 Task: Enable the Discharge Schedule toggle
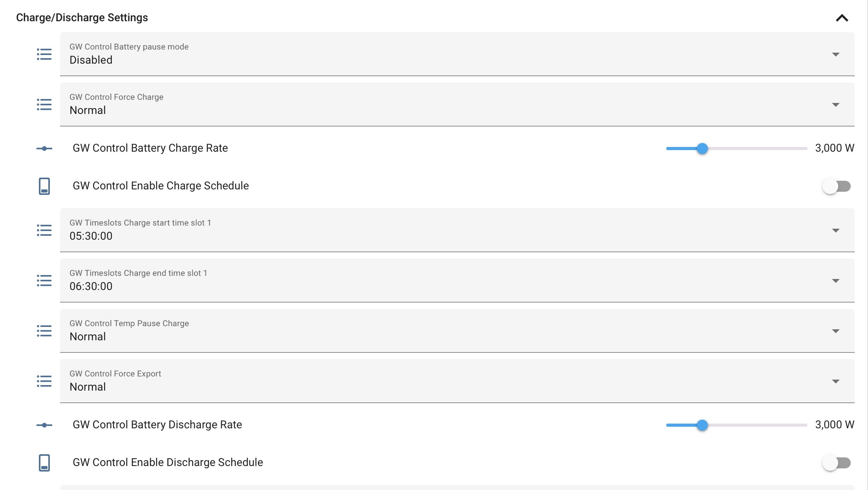(837, 463)
